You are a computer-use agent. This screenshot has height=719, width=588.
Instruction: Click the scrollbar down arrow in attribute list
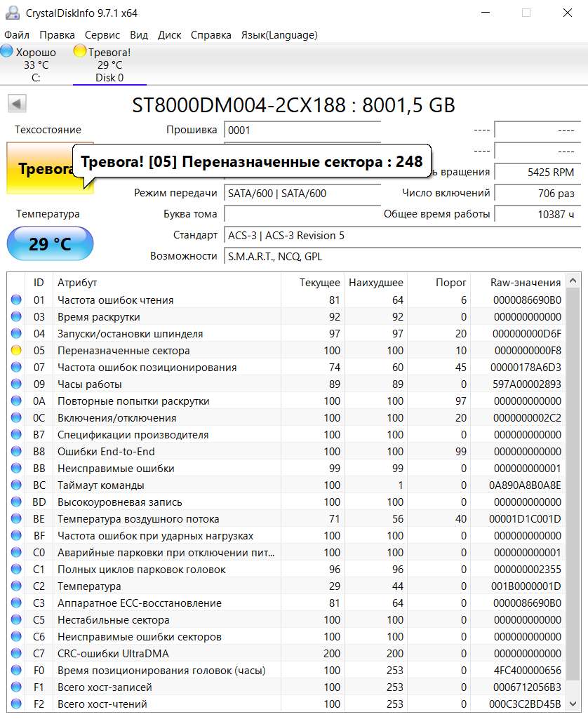(574, 704)
